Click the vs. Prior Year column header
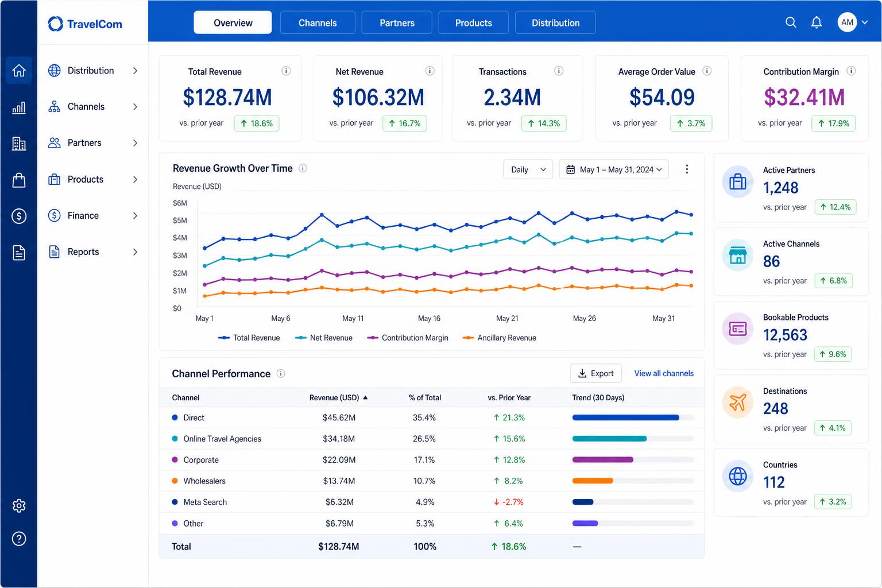Image resolution: width=882 pixels, height=588 pixels. click(509, 397)
